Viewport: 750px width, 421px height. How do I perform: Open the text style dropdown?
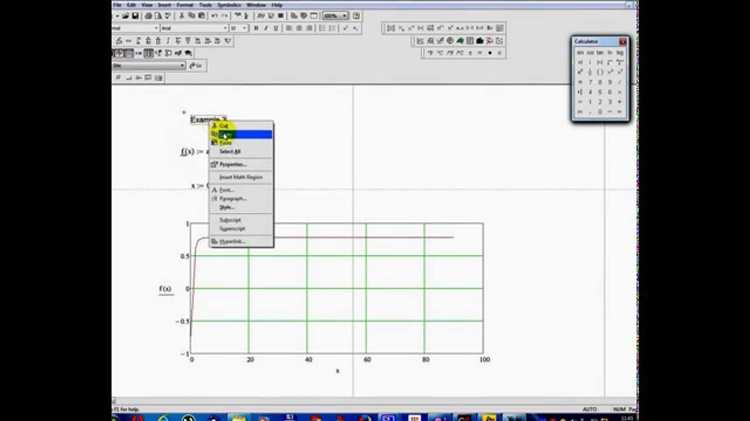coord(156,28)
